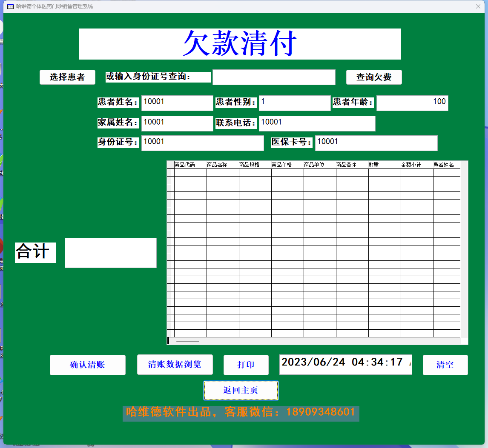Click into the 医保卡号 input field
This screenshot has height=448, width=488.
pyautogui.click(x=376, y=143)
